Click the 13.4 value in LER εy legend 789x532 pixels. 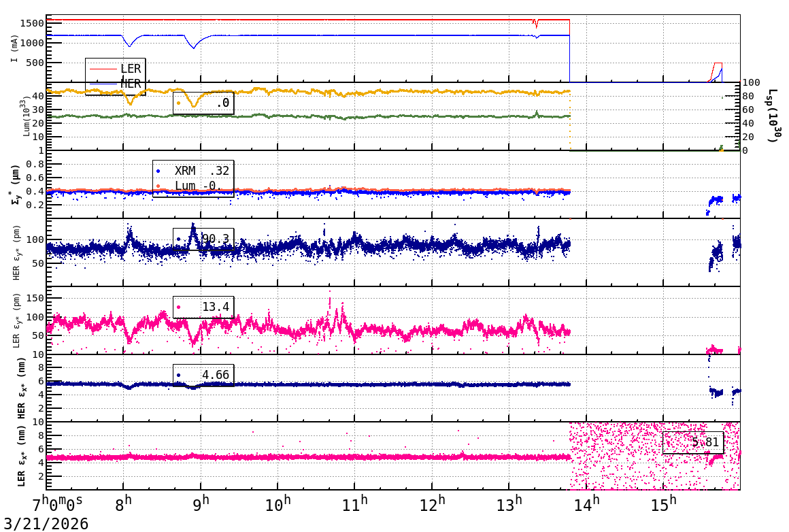216,307
